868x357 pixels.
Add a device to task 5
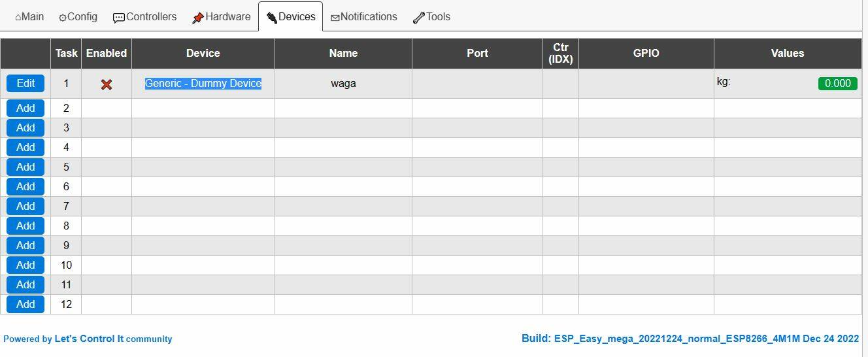click(x=25, y=167)
